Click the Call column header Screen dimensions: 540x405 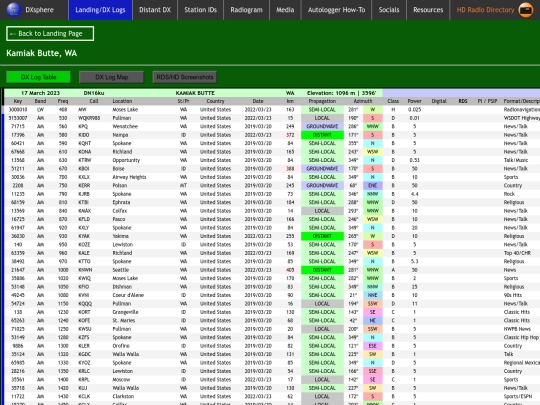(94, 101)
